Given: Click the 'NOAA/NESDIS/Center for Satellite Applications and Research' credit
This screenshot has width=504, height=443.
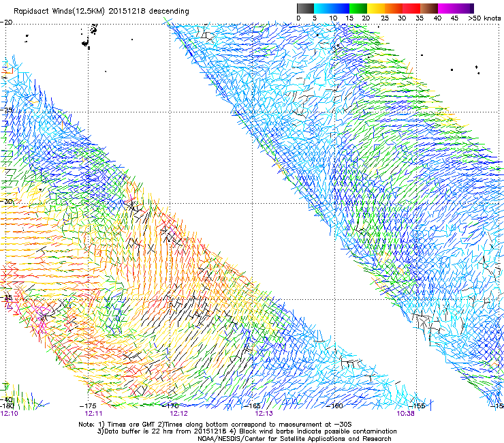Looking at the screenshot, I should (x=294, y=439).
